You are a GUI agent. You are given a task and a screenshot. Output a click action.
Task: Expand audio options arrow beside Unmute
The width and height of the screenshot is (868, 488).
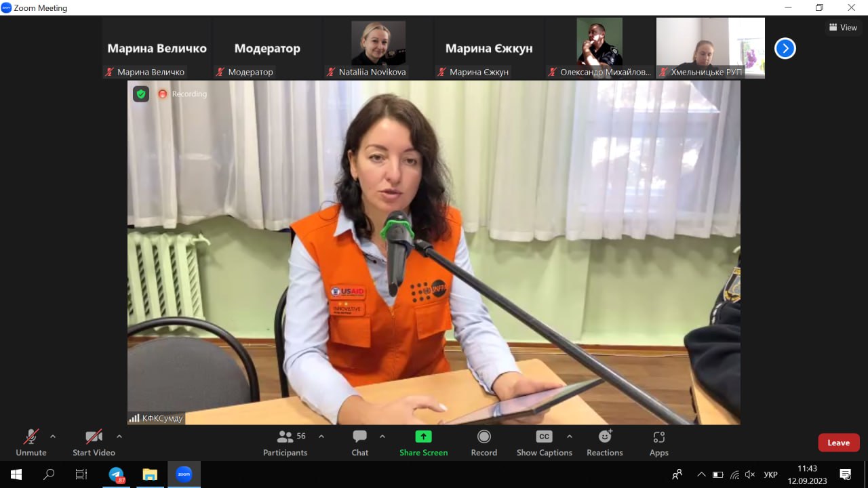(53, 436)
